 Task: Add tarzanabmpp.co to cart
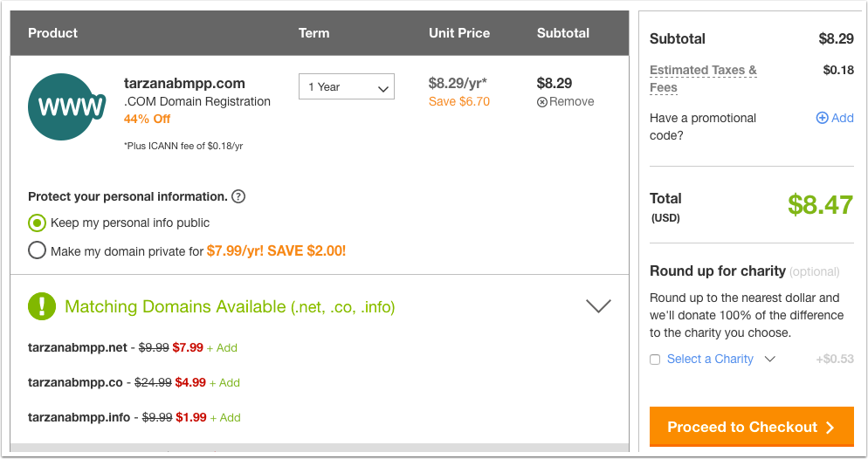coord(224,383)
